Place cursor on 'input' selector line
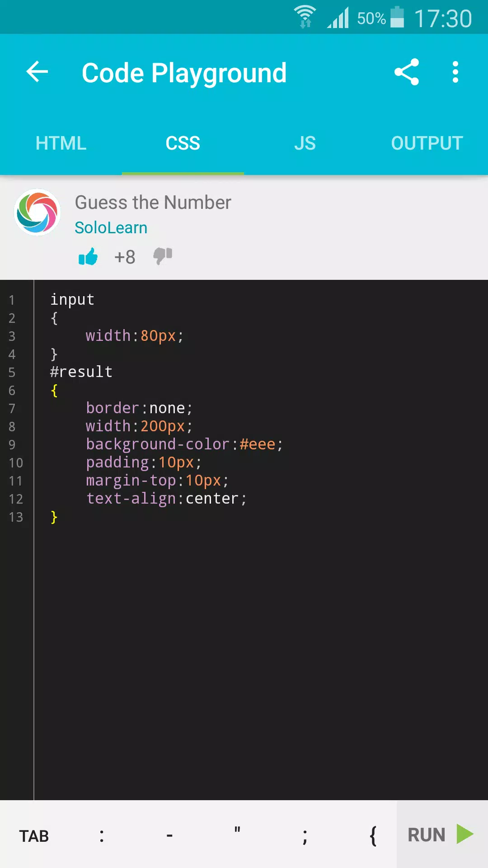 point(72,299)
